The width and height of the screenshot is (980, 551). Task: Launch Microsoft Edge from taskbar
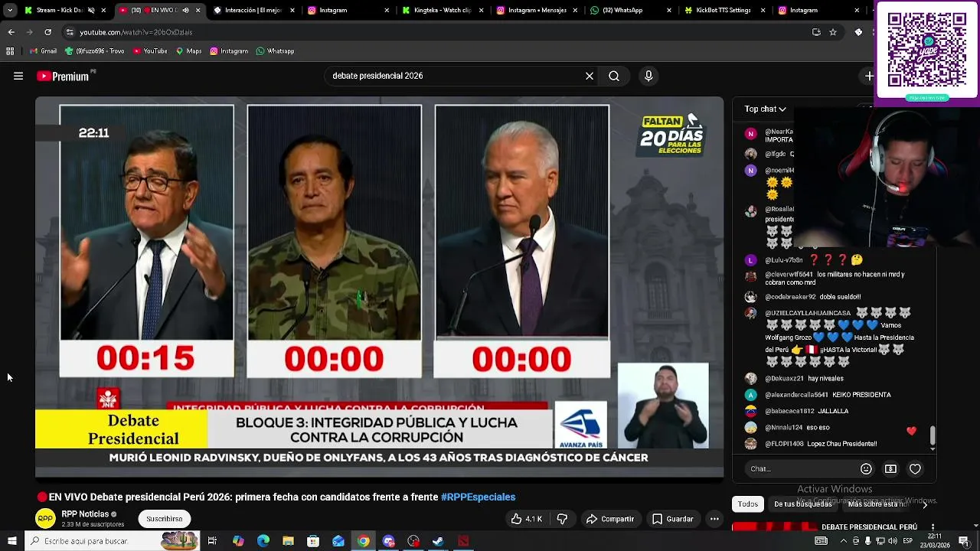263,541
